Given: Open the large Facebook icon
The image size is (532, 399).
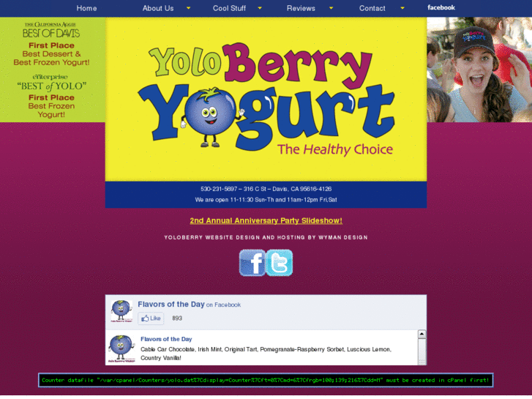Looking at the screenshot, I should (252, 263).
